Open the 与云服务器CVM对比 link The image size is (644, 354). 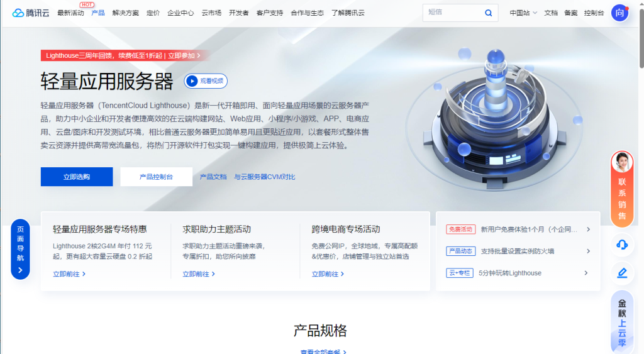pyautogui.click(x=265, y=177)
